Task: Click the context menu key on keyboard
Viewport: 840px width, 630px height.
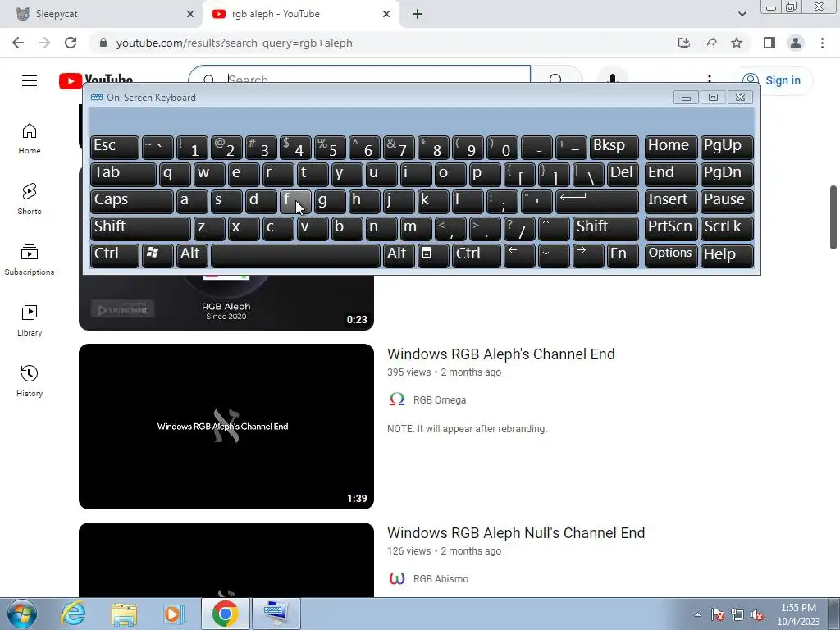Action: tap(433, 254)
